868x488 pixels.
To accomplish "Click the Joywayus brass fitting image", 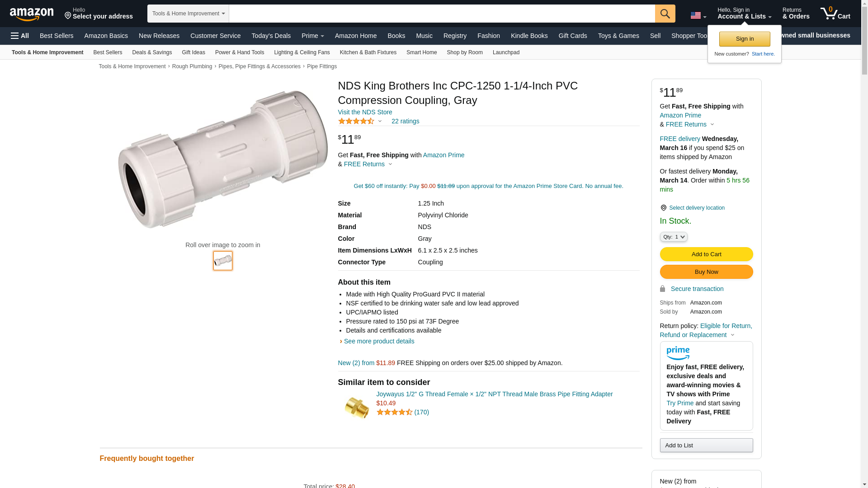I will 356,407.
